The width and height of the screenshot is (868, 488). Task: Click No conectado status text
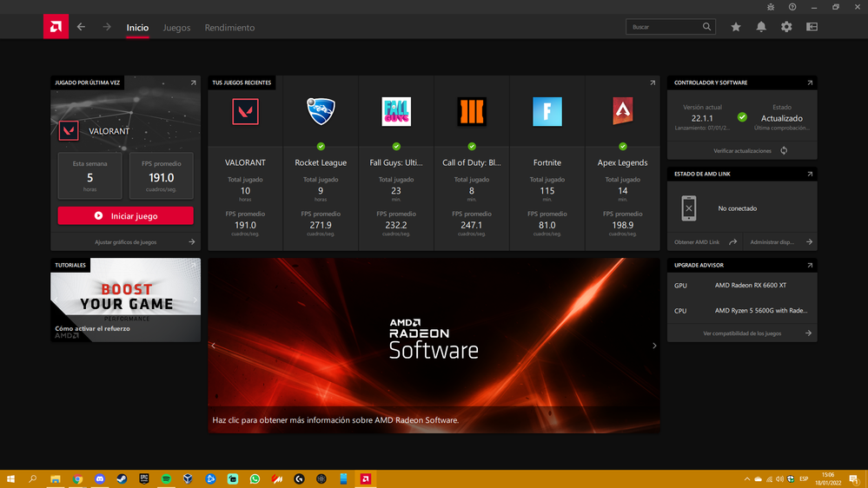738,208
